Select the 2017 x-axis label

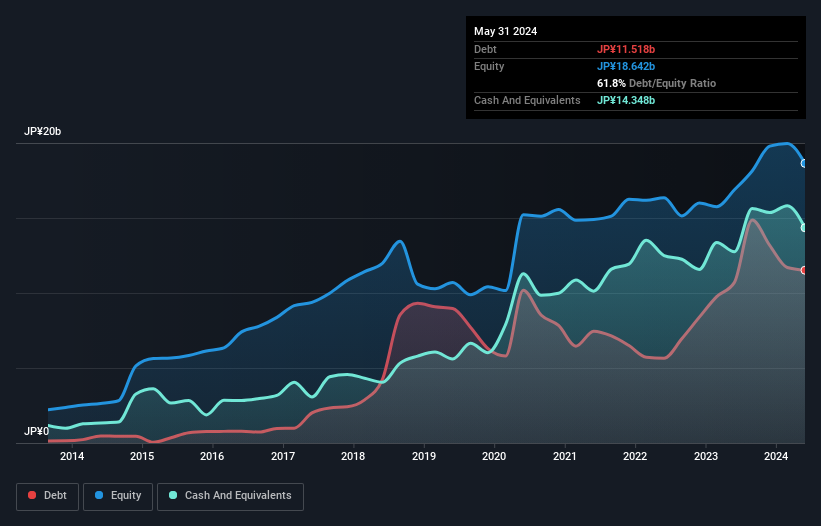point(283,456)
